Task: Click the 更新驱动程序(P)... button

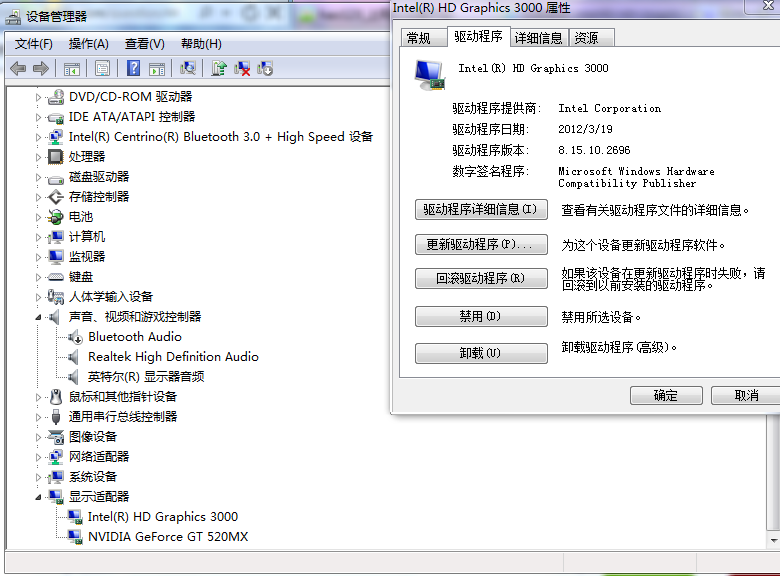Action: (x=481, y=244)
